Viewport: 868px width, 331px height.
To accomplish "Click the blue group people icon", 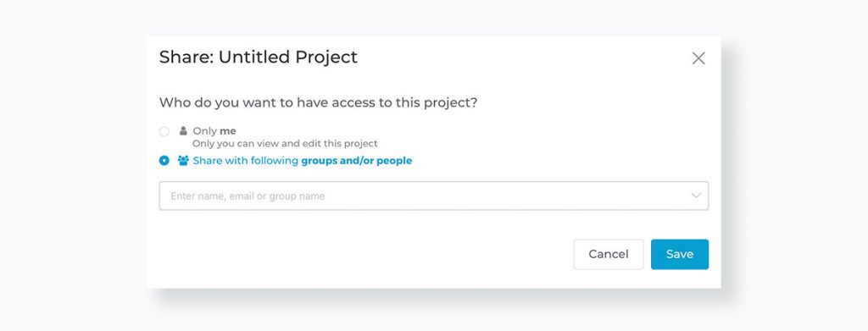I will [183, 160].
